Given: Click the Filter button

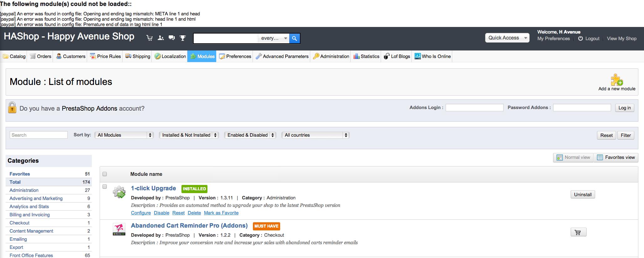Looking at the screenshot, I should tap(626, 135).
